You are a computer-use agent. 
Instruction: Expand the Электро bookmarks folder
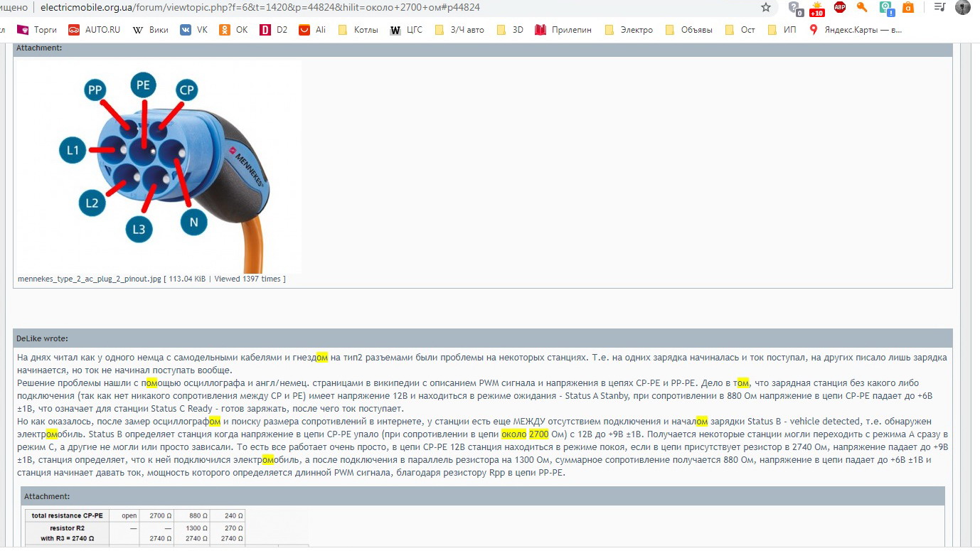pos(628,30)
